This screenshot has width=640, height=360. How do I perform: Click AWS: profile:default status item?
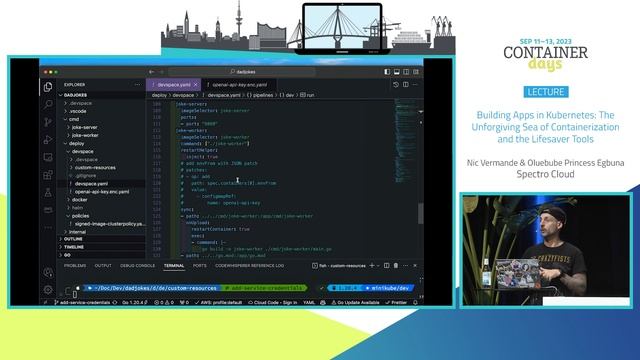[219, 302]
